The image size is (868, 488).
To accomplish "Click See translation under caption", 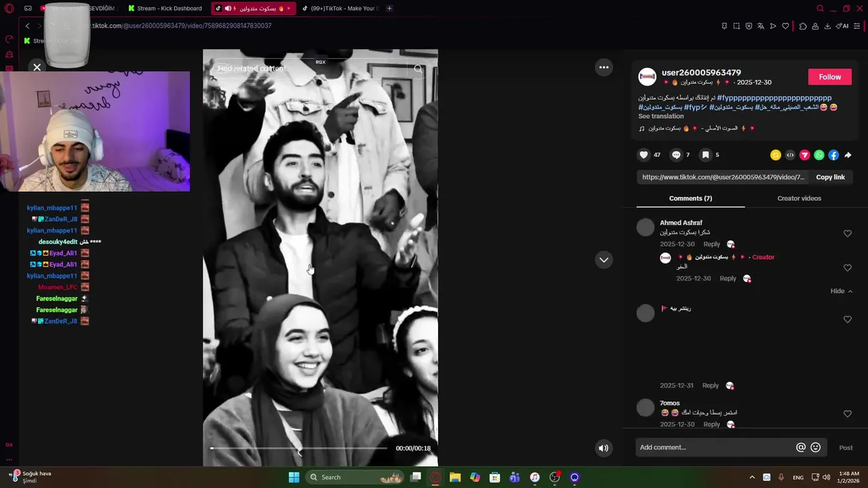I will pyautogui.click(x=660, y=116).
